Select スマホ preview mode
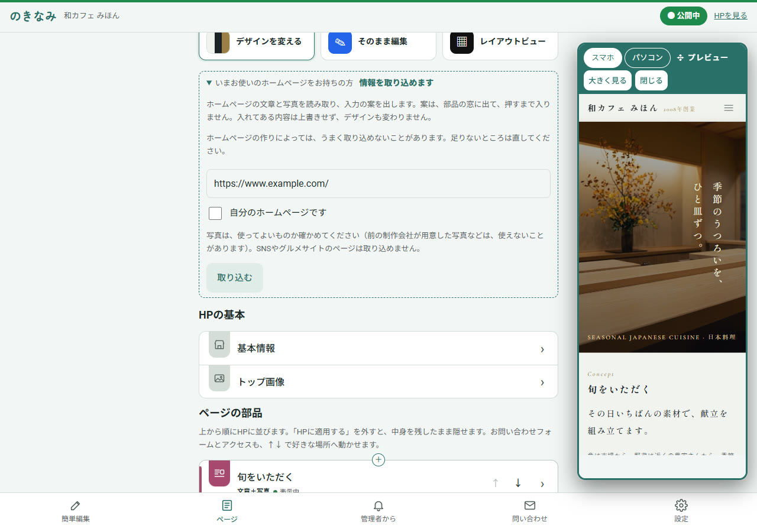 tap(603, 58)
